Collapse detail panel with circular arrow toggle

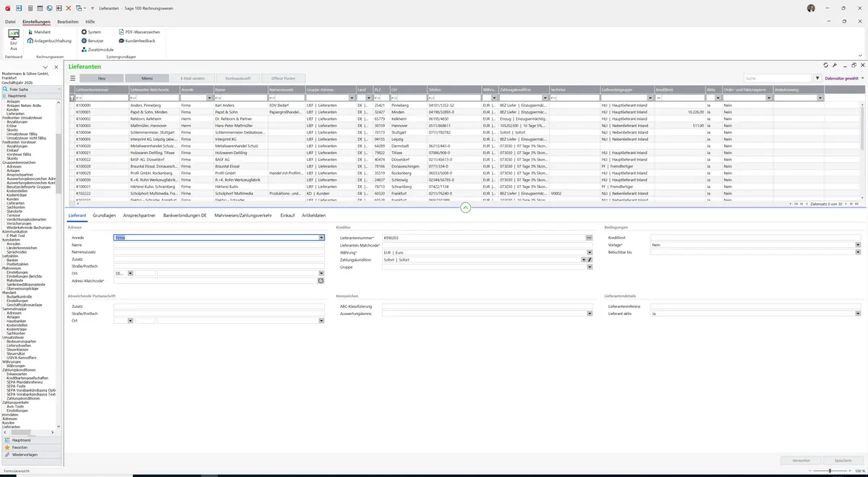point(466,207)
